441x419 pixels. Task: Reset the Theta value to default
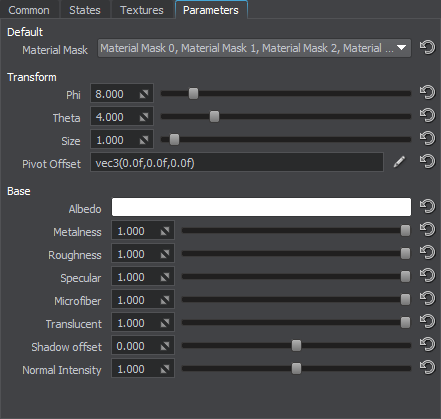click(x=427, y=116)
